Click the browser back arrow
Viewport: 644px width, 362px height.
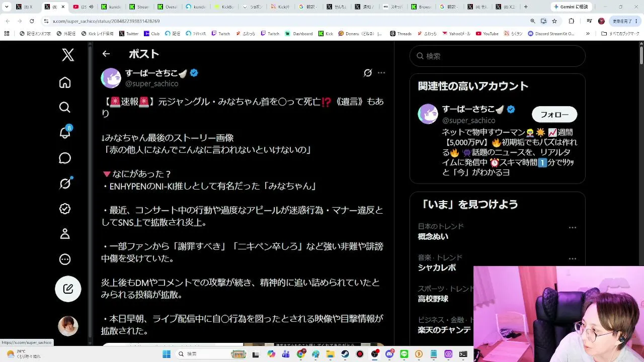8,21
